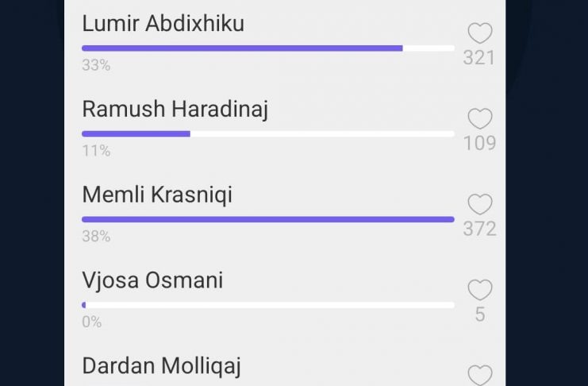Click Memli Krasniqi's full progress bar
Viewport: 588px width, 386px height.
click(267, 219)
